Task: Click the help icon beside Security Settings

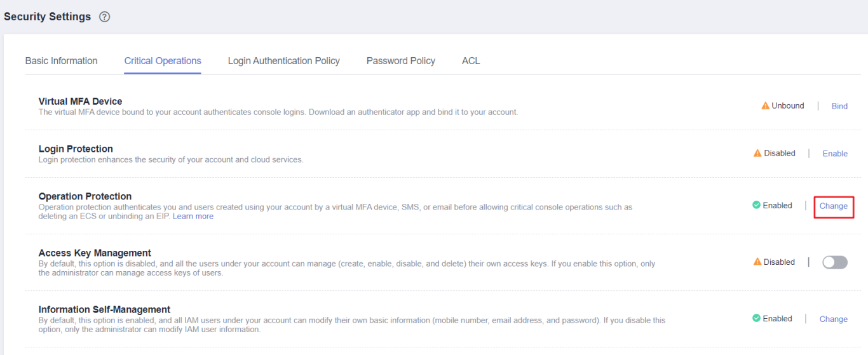Action: pos(105,17)
